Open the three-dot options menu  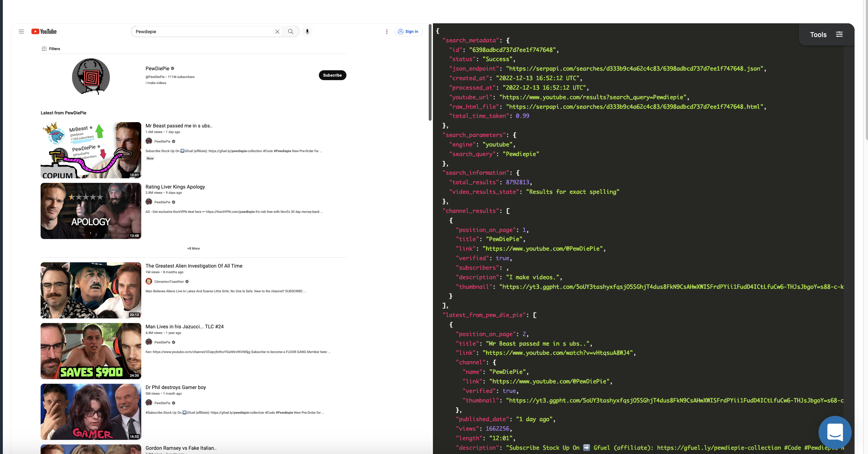coord(387,31)
